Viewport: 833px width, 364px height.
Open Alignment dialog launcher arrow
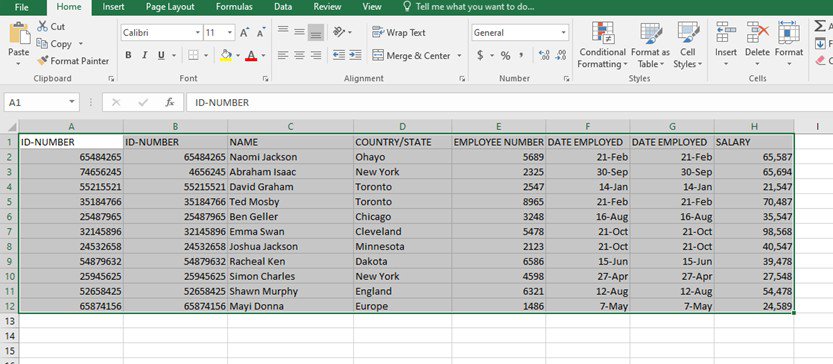point(462,79)
